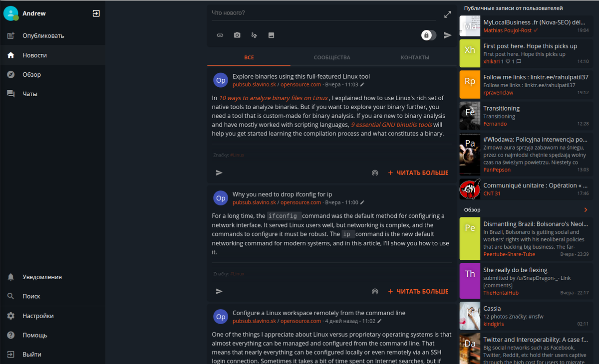This screenshot has width=599, height=364.
Task: Toggle the lock privacy switch in composer
Action: (x=428, y=35)
